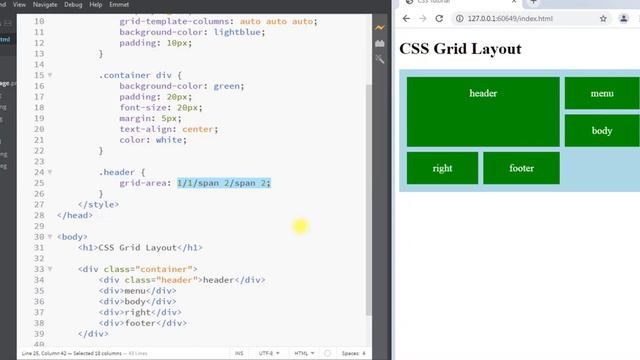Viewport: 640px width, 360px height.
Task: Click the green menu grid cell
Action: coord(602,93)
